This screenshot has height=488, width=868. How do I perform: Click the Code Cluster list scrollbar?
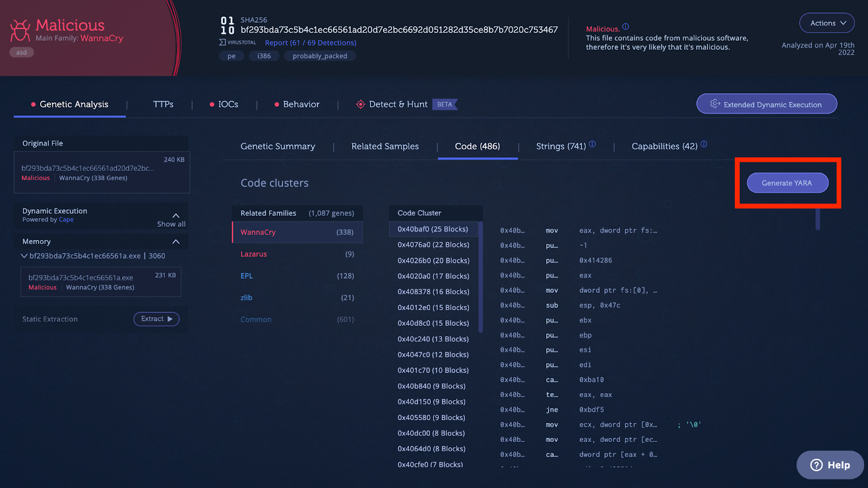pyautogui.click(x=481, y=277)
